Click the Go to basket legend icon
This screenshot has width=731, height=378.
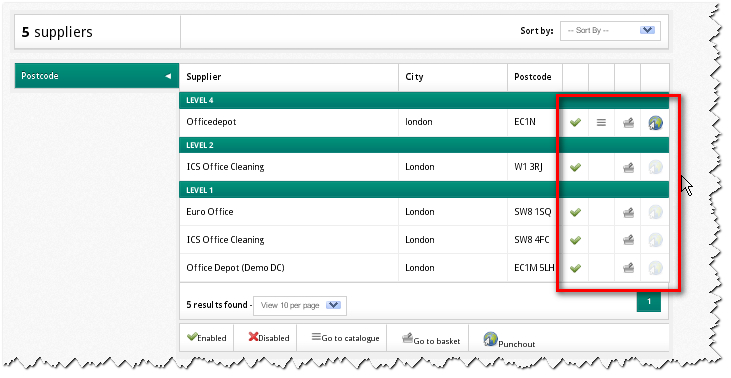pos(407,338)
